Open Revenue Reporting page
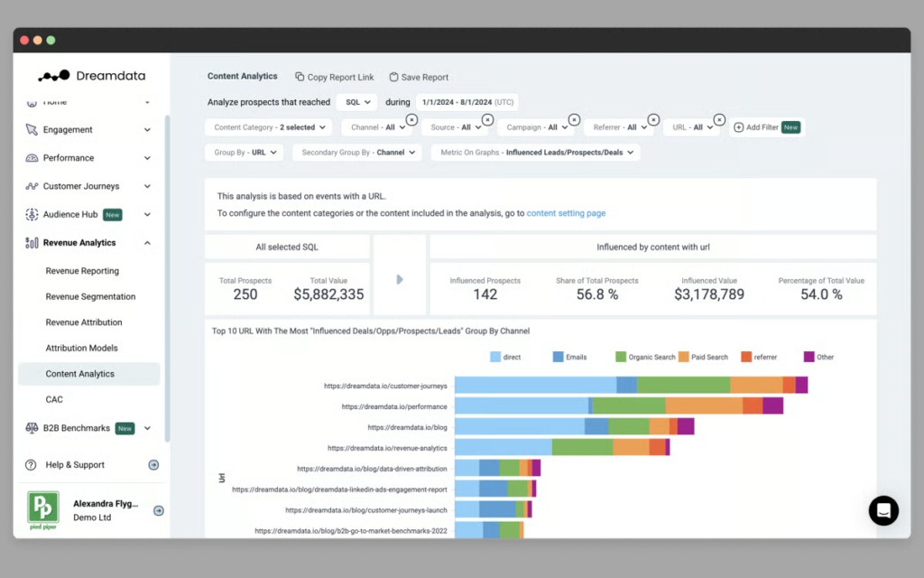Viewport: 924px width, 578px height. [x=82, y=271]
